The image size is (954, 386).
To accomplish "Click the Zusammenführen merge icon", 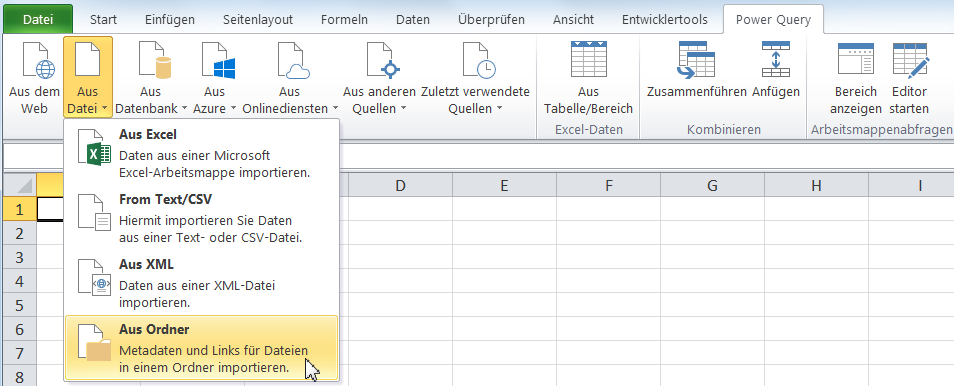I will click(x=696, y=61).
